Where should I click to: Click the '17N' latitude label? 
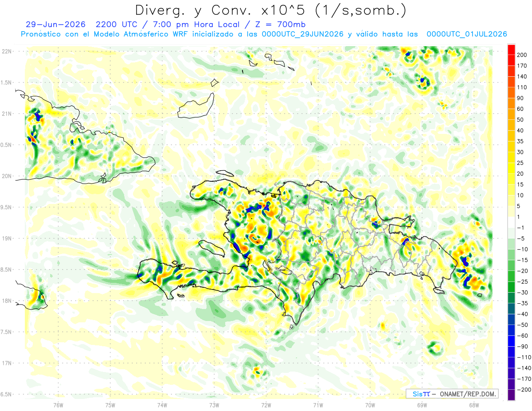[7, 363]
